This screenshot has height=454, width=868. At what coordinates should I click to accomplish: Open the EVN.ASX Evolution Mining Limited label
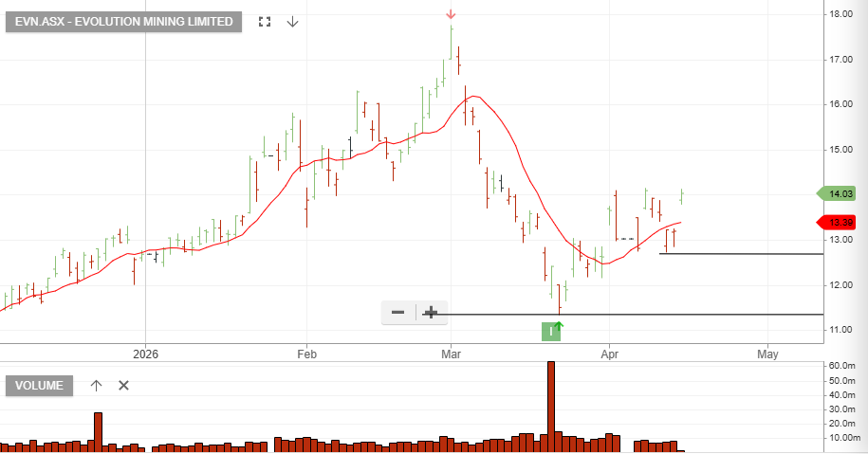[x=123, y=22]
